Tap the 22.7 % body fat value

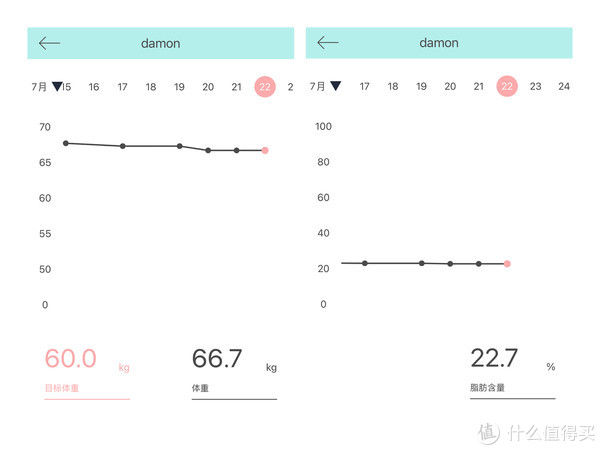point(495,359)
